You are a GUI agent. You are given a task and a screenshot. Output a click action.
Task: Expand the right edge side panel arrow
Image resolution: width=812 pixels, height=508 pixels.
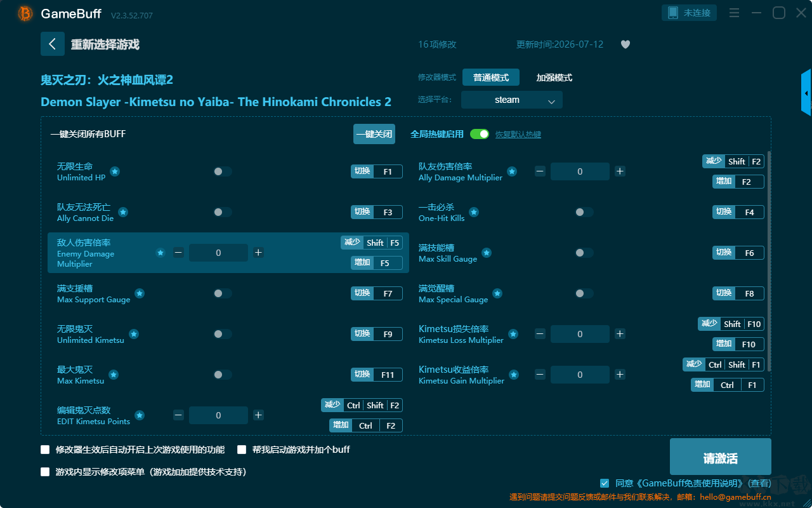click(x=806, y=93)
